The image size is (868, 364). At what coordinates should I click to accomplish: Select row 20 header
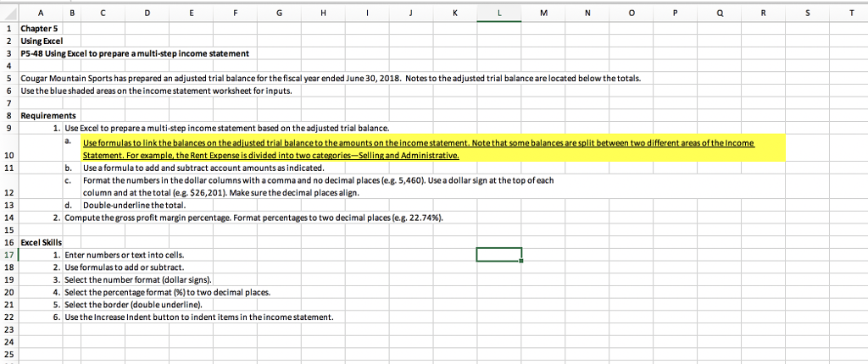tap(9, 292)
